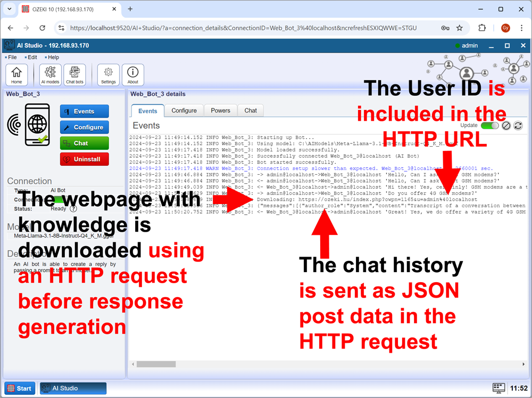Open the Home toolbar icon
The width and height of the screenshot is (532, 398).
click(16, 74)
